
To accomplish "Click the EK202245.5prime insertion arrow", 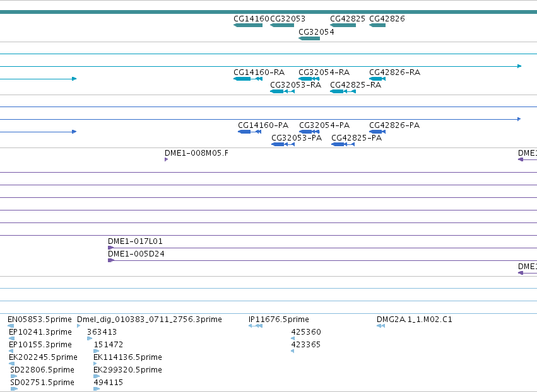I will point(11,364).
